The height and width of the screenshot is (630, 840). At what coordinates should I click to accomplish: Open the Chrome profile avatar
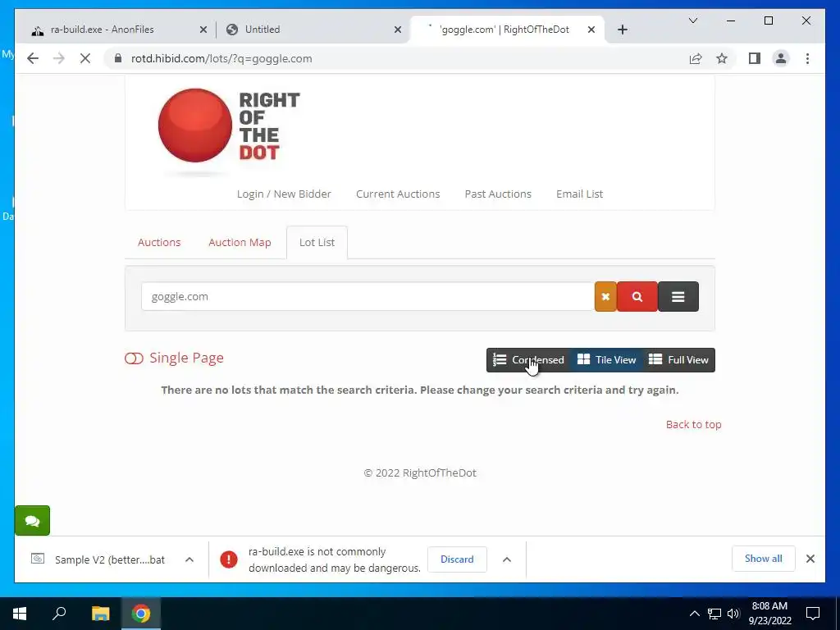tap(781, 58)
